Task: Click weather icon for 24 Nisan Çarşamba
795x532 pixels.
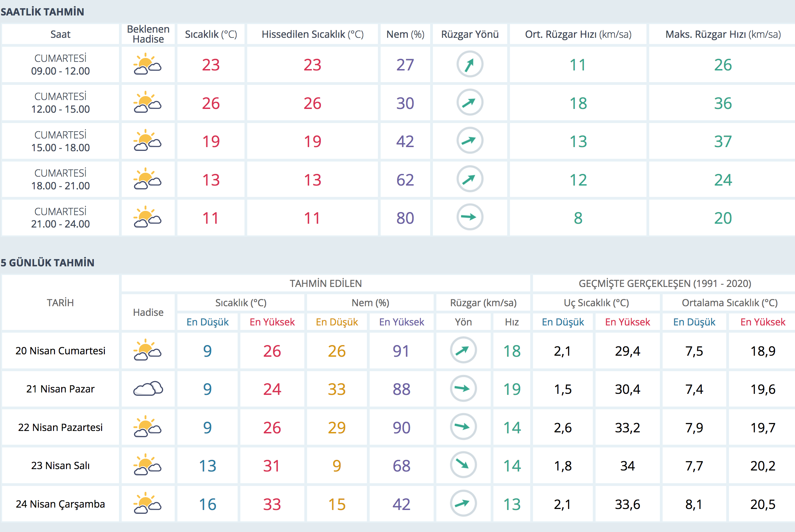Action: pyautogui.click(x=148, y=503)
